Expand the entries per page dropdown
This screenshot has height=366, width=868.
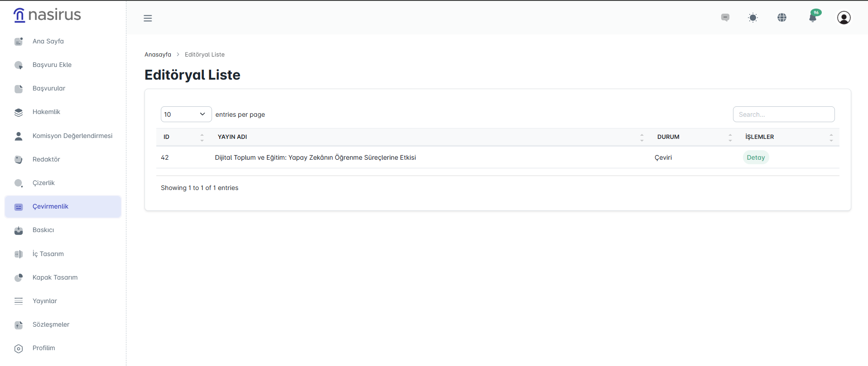(186, 114)
